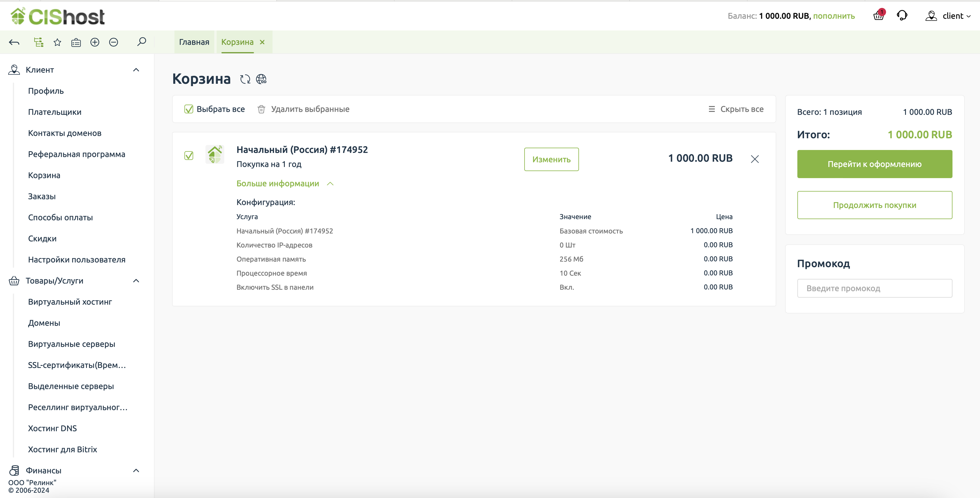Click the trash icon for Удалить выбранные

pos(261,109)
